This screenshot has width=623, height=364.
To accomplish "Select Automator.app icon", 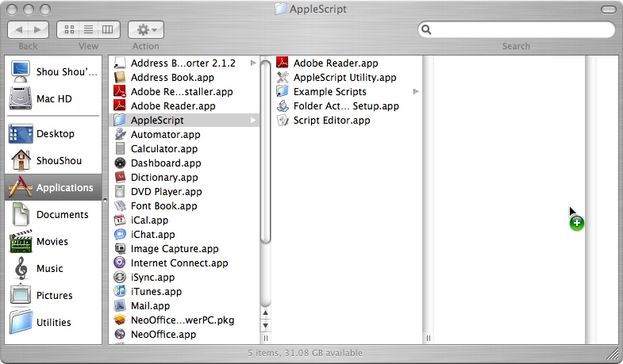I will click(x=120, y=135).
